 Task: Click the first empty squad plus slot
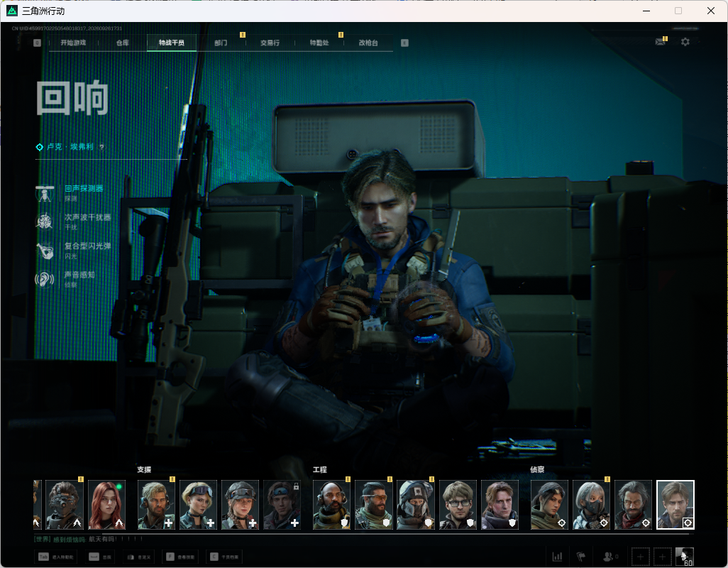coord(640,557)
